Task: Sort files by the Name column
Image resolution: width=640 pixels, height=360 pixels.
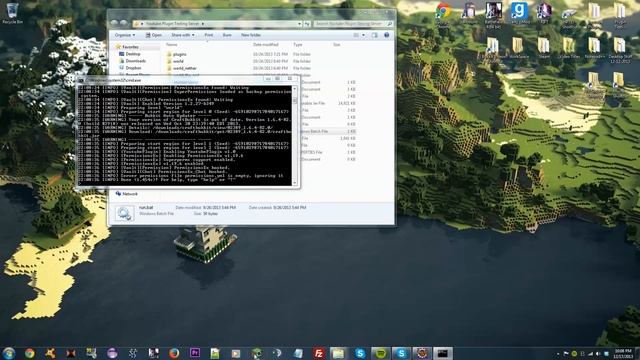Action: (171, 44)
